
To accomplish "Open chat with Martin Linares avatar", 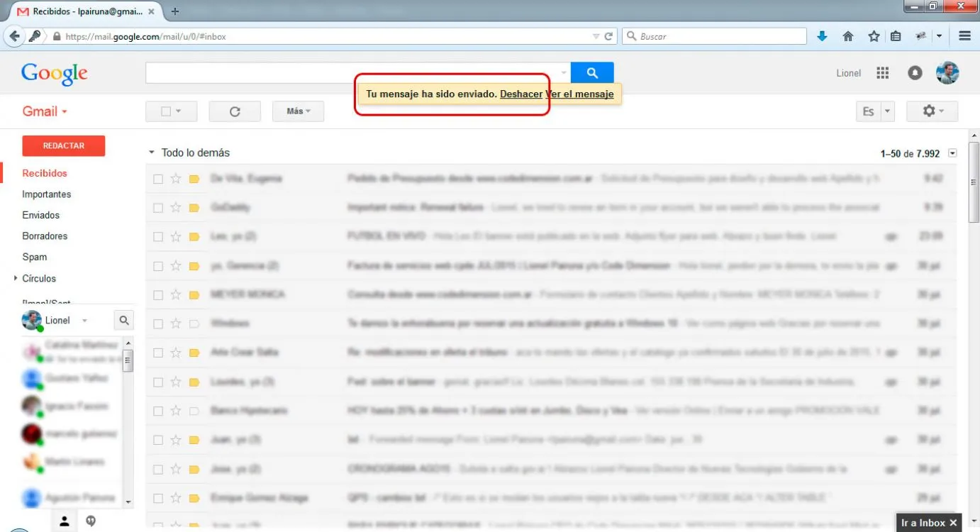I will coord(31,462).
